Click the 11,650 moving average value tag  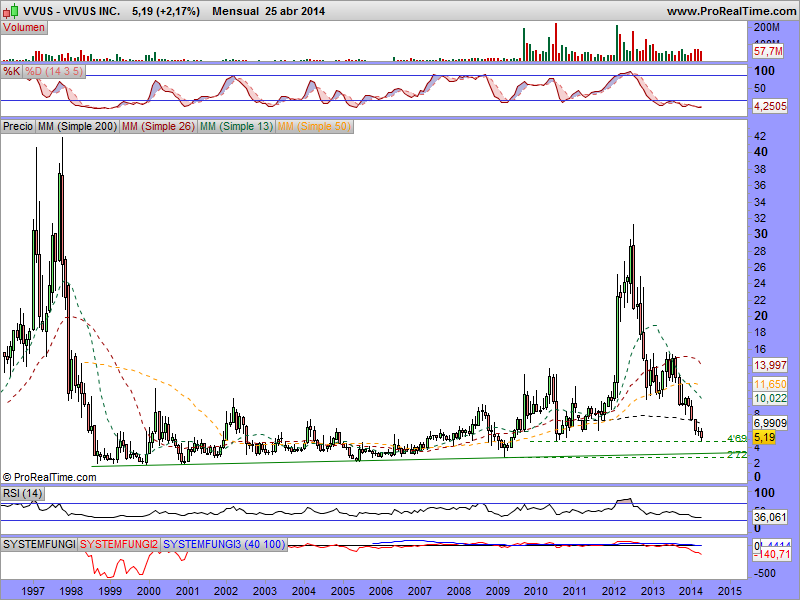[770, 384]
